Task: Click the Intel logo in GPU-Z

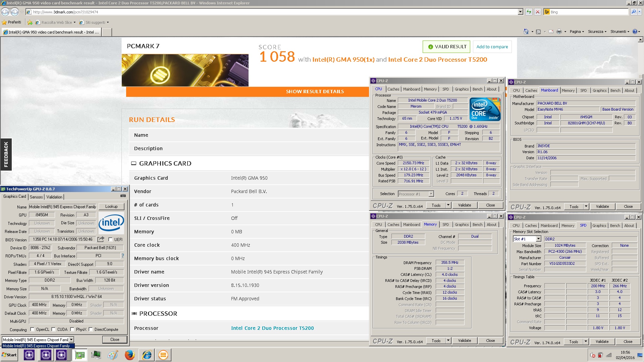Action: 111,223
